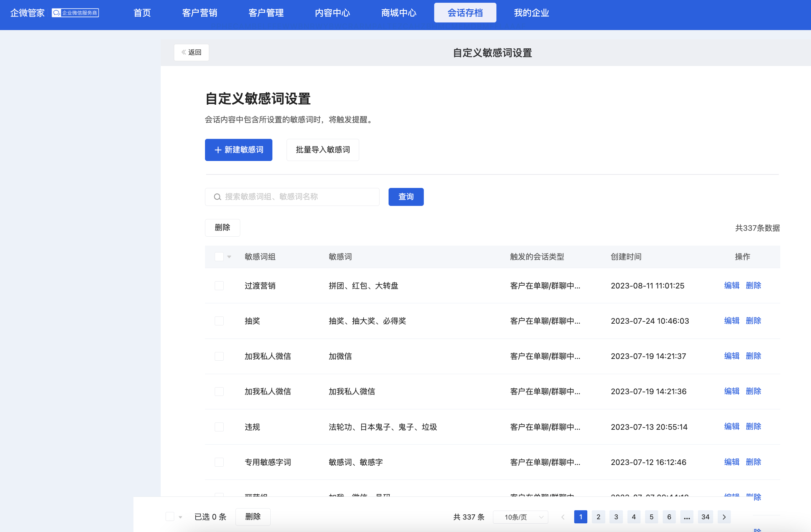Screen dimensions: 811x532
Task: Click the 抽奖、抽大奖、必得奖 cell
Action: (367, 321)
